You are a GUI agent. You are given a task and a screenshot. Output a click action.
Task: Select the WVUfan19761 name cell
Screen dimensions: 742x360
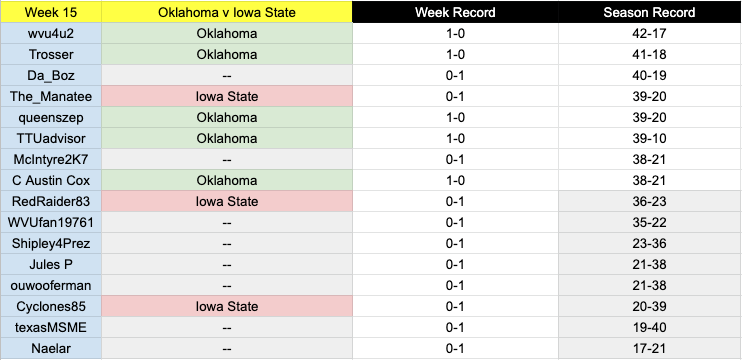(x=51, y=222)
